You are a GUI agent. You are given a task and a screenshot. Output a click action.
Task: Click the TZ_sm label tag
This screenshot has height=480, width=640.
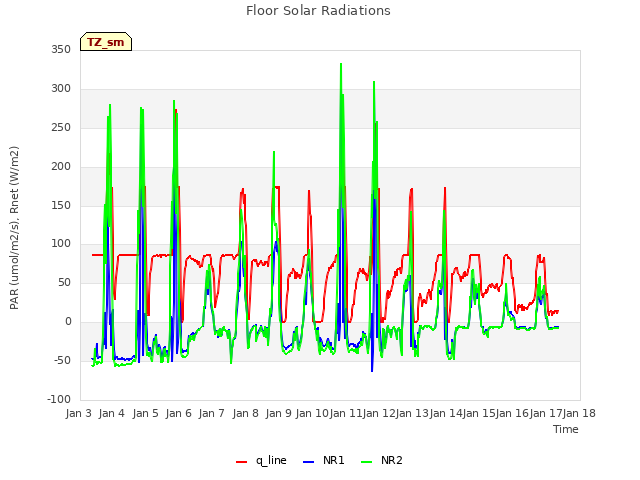tap(106, 42)
